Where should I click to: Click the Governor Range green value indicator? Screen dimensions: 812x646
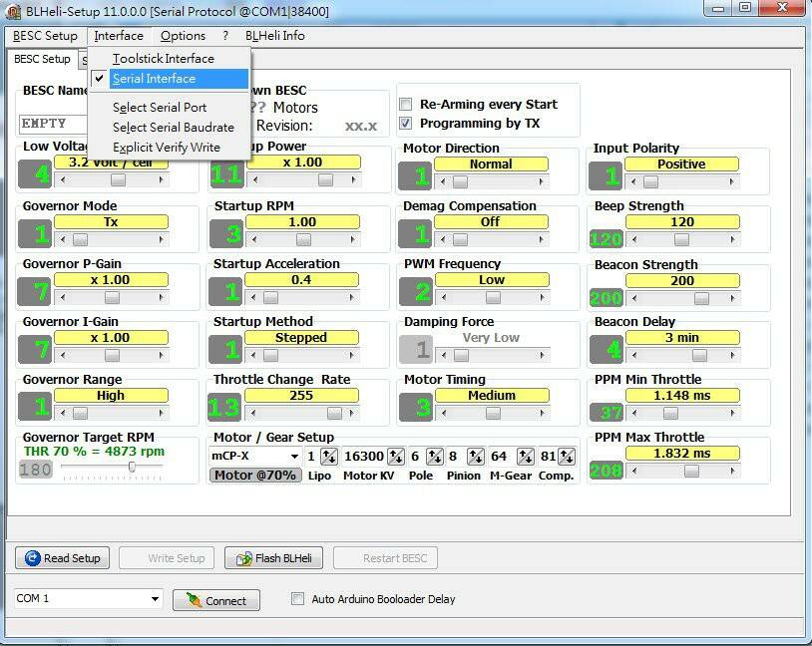35,407
